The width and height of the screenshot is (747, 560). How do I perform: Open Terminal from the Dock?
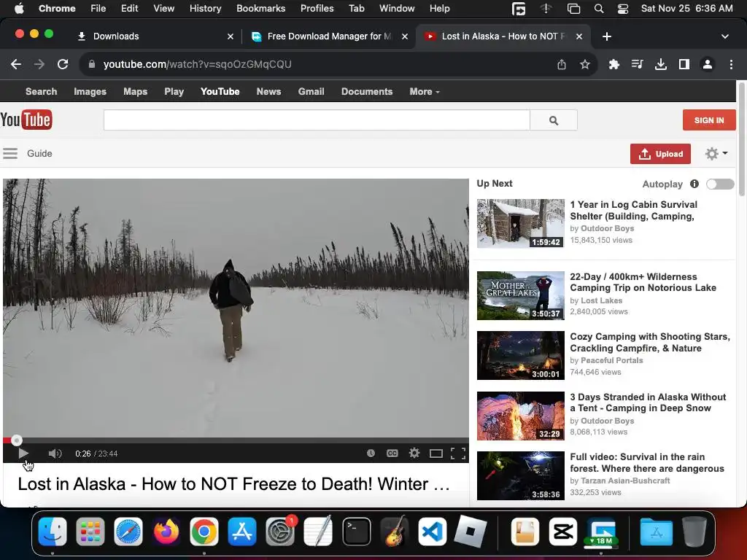356,532
